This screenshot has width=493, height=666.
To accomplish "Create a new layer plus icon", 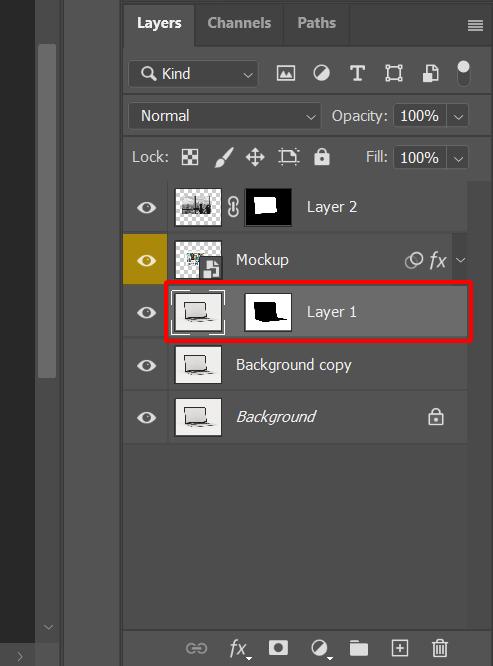I will point(399,648).
